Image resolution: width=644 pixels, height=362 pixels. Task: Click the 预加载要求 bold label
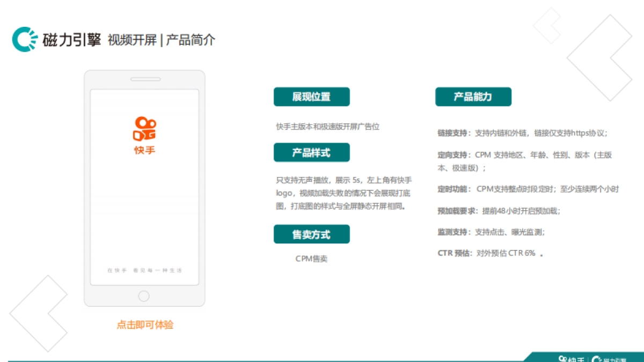(x=453, y=211)
